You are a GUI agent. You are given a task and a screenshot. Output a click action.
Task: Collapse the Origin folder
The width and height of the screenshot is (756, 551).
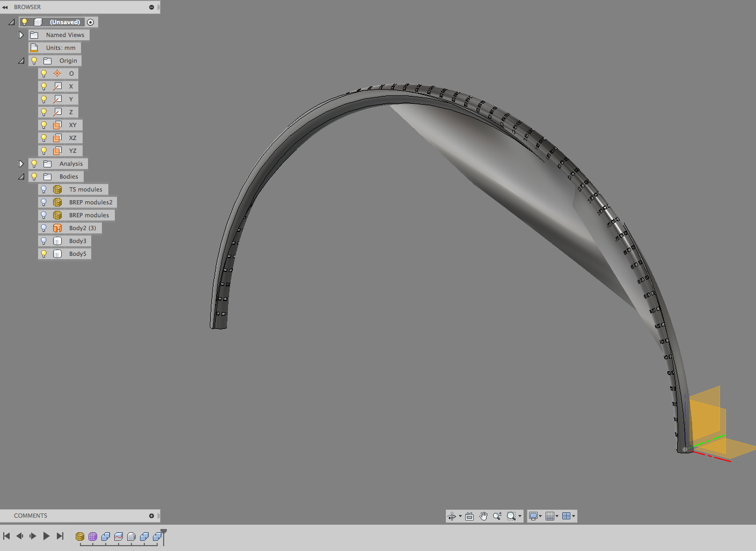pos(21,60)
